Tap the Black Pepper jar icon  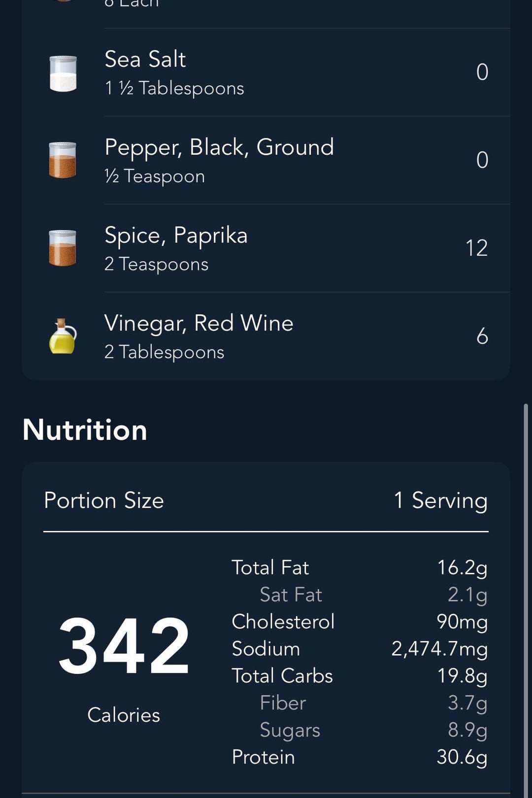(x=63, y=160)
